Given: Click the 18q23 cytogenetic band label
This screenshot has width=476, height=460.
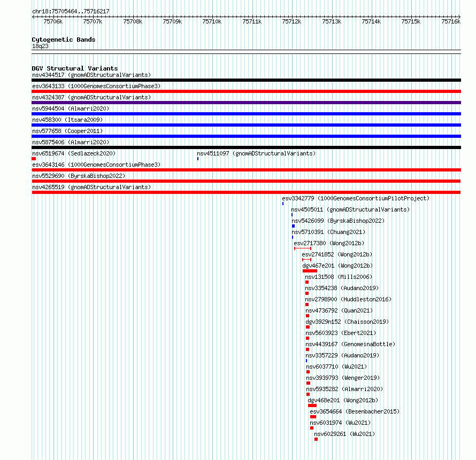Looking at the screenshot, I should tap(40, 46).
